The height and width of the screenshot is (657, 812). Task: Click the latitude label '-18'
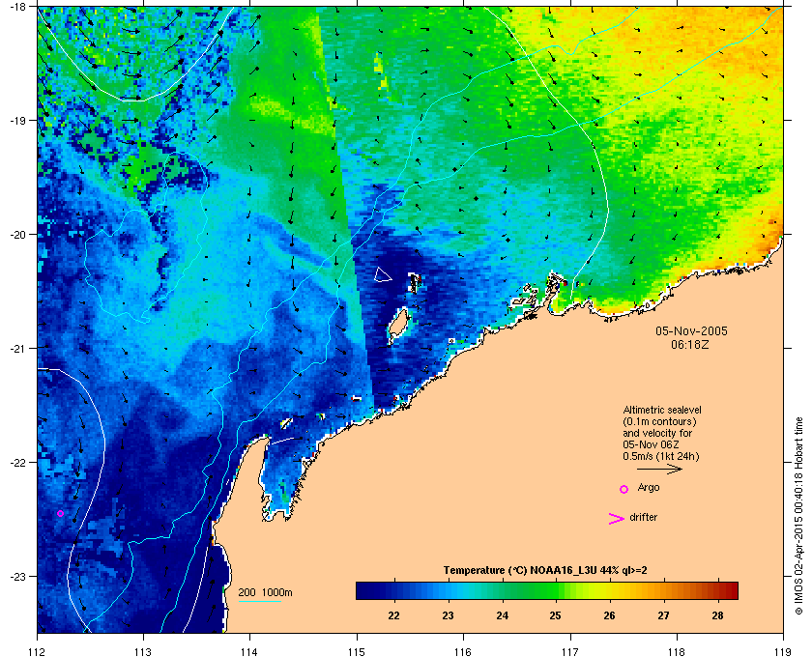click(17, 6)
